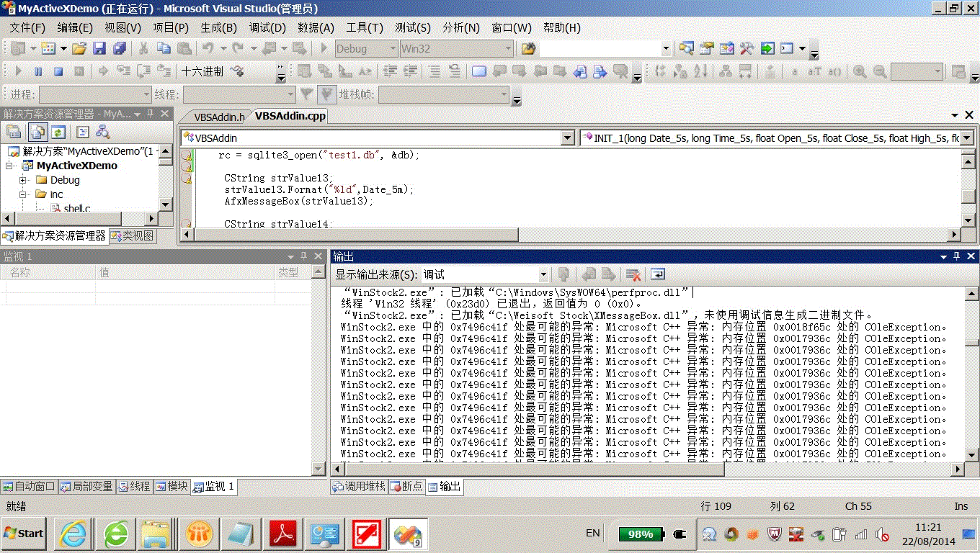The height and width of the screenshot is (553, 980).
Task: Open the Object Browser toolbar icon
Action: click(727, 49)
